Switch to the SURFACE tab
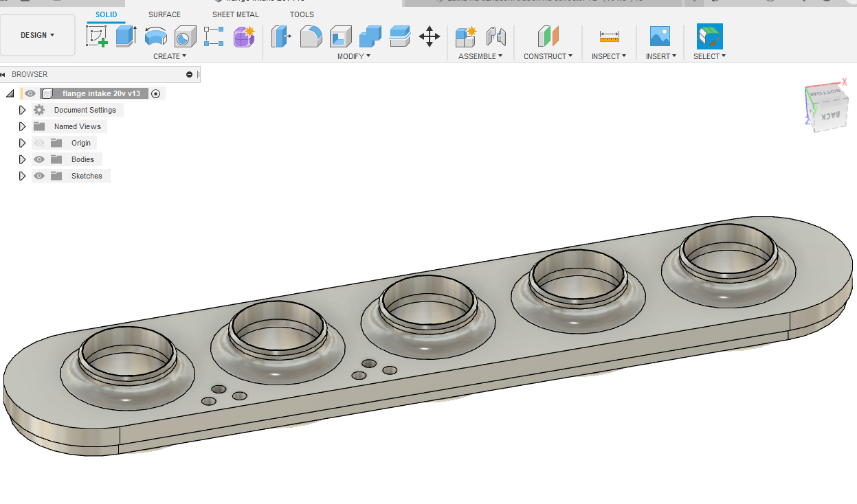 pos(164,14)
